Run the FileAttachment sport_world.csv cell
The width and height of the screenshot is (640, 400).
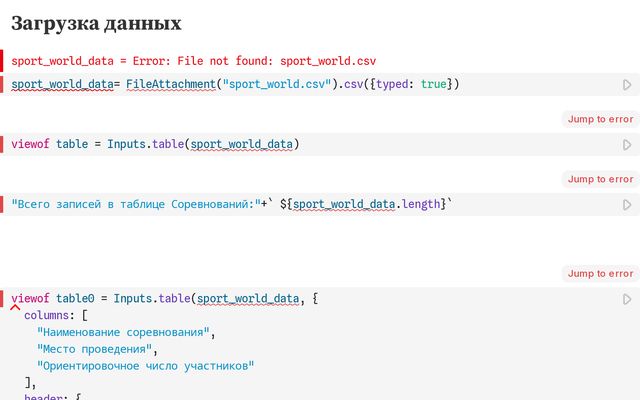(x=627, y=85)
